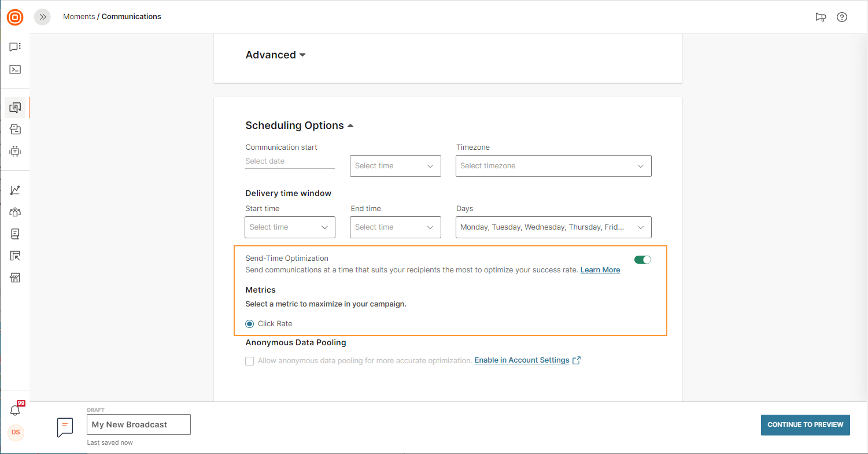Open the Analyze line chart icon
Screen dimensions: 868x454
(15, 190)
